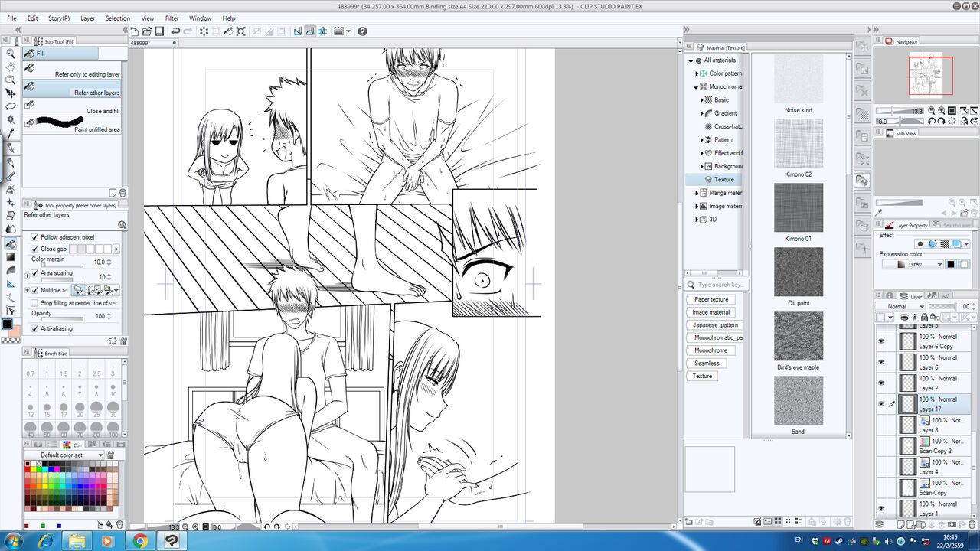This screenshot has width=980, height=551.
Task: Select the Zoom magnifier tool in toolbox
Action: coord(11,54)
